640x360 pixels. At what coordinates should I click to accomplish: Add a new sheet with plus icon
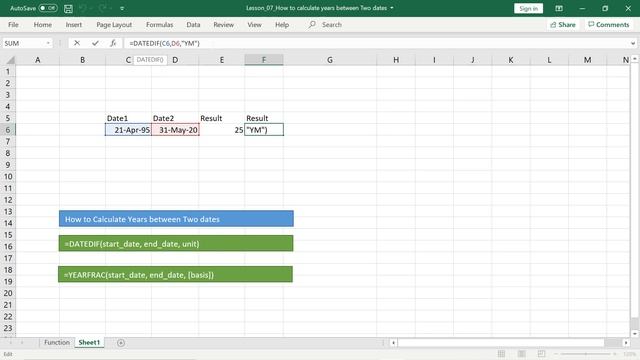121,343
